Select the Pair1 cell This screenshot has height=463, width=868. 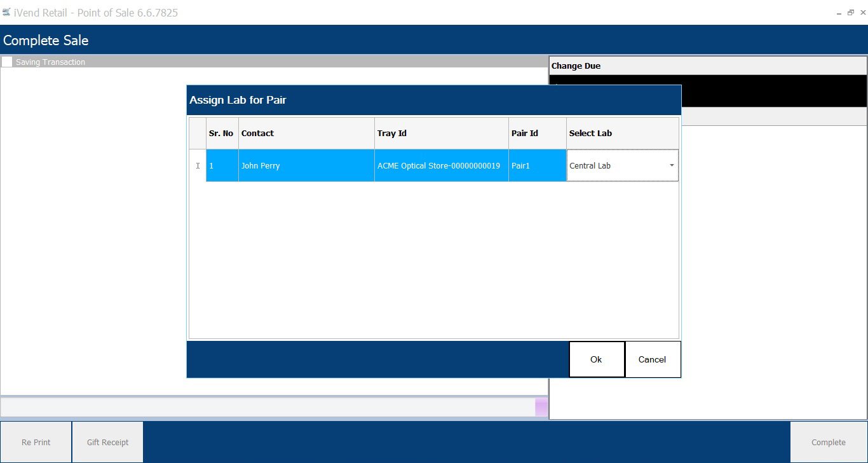click(x=537, y=166)
